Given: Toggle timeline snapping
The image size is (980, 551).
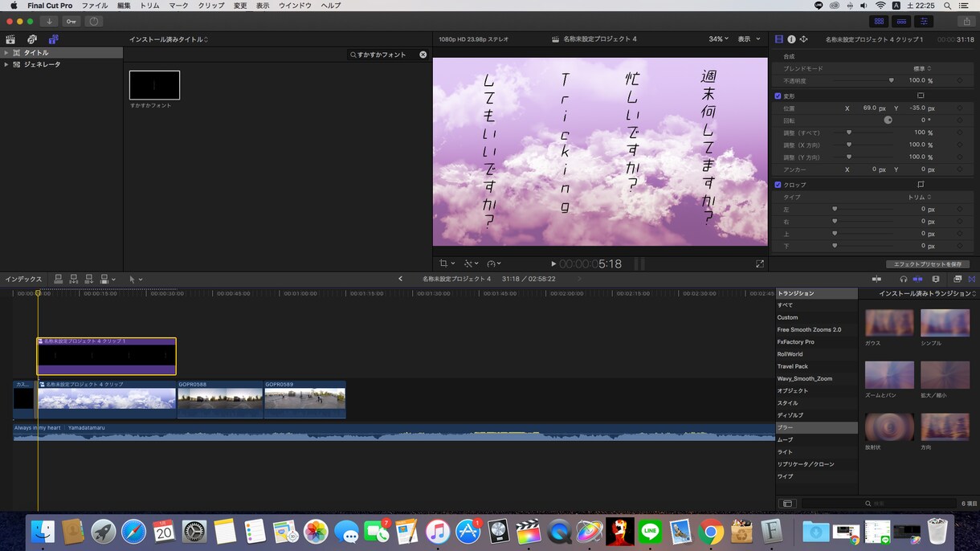Looking at the screenshot, I should [x=917, y=279].
